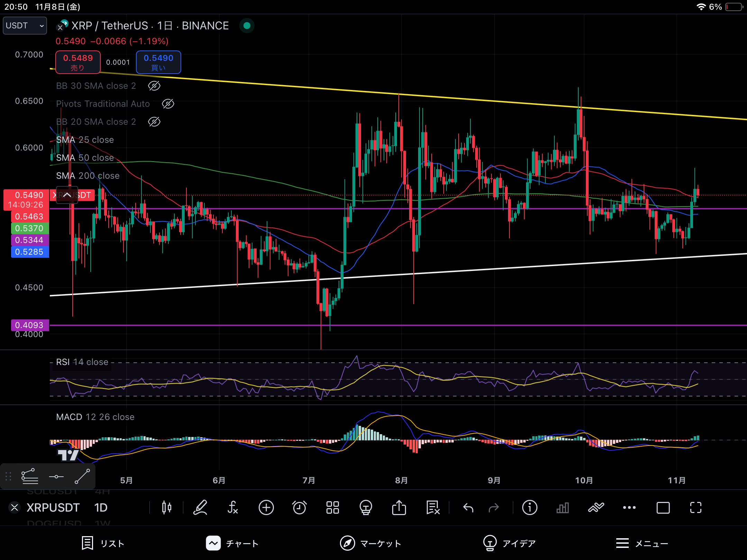Open the three-dots more options menu

[x=629, y=507]
